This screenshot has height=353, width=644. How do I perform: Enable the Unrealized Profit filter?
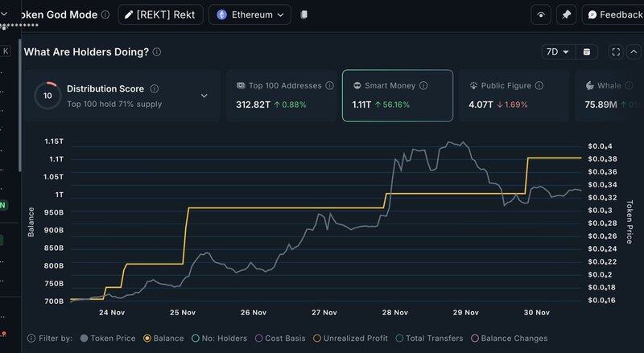click(352, 339)
